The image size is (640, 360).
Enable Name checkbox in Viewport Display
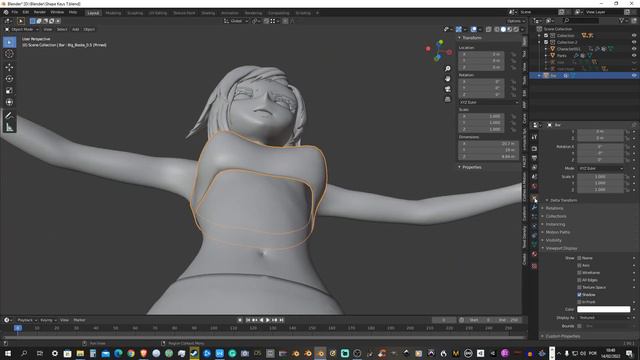tap(579, 258)
